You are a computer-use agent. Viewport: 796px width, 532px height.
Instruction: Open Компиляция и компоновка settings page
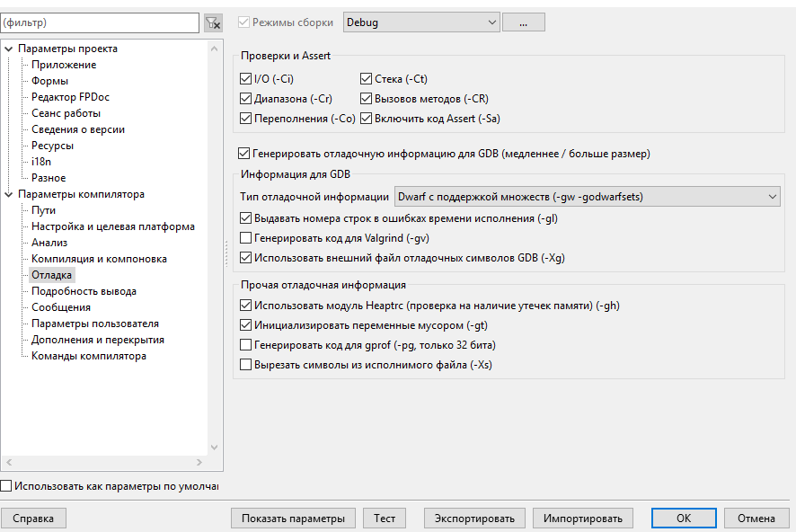pyautogui.click(x=99, y=259)
